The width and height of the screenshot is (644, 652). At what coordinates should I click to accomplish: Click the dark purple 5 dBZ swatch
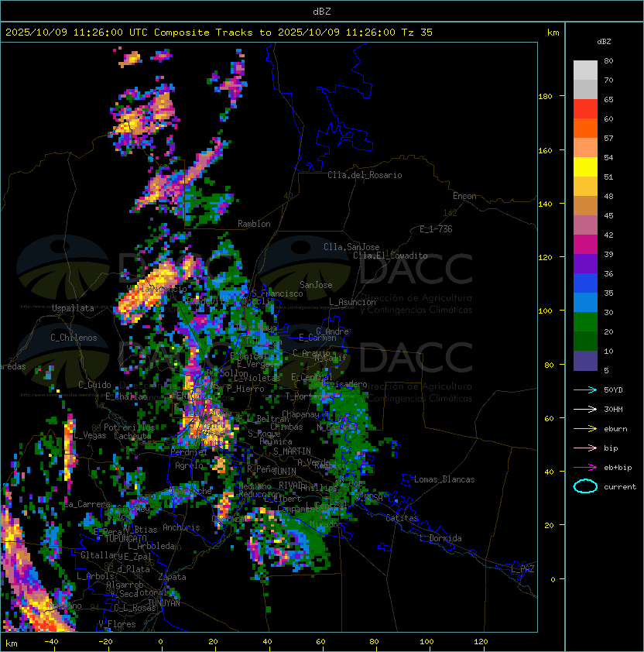pyautogui.click(x=585, y=361)
